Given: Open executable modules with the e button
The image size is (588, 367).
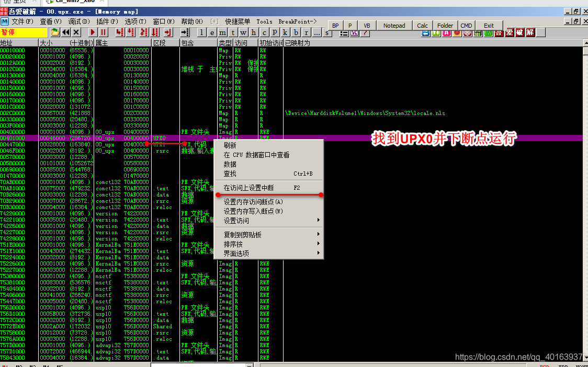Looking at the screenshot, I should point(212,32).
